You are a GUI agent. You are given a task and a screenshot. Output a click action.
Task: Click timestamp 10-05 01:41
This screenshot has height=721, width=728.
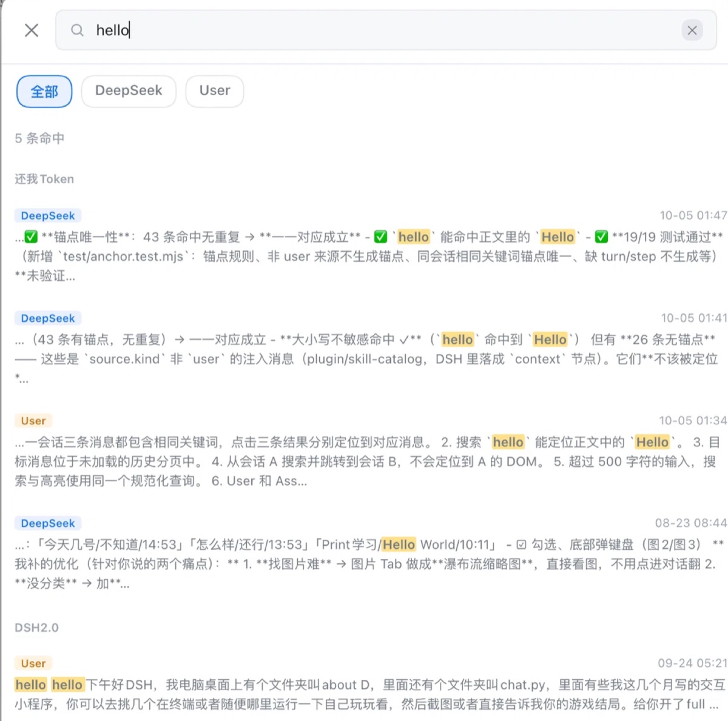tap(693, 318)
